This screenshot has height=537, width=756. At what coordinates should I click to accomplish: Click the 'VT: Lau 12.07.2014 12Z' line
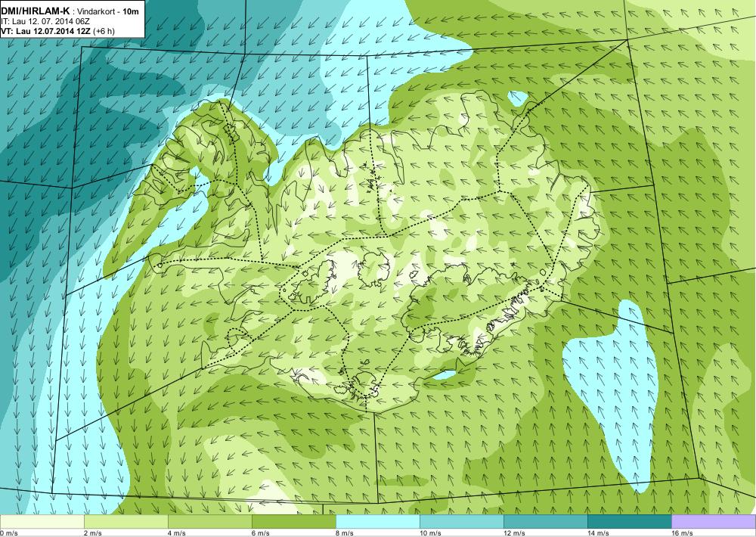[x=47, y=31]
